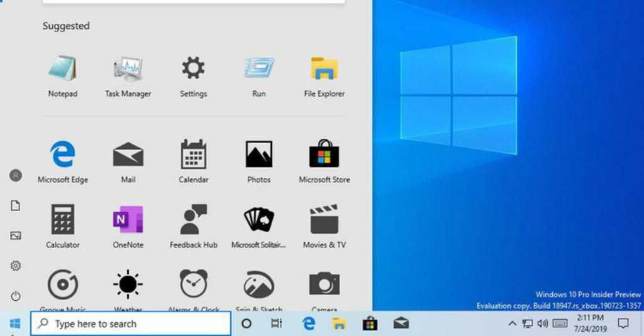Launch the Camera app
Screen dimensions: 644x336
click(324, 290)
